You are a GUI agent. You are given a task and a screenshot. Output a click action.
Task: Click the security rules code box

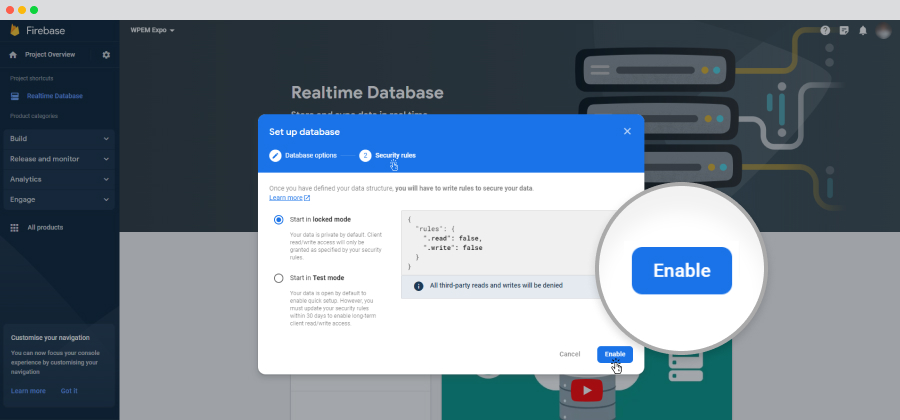(499, 243)
